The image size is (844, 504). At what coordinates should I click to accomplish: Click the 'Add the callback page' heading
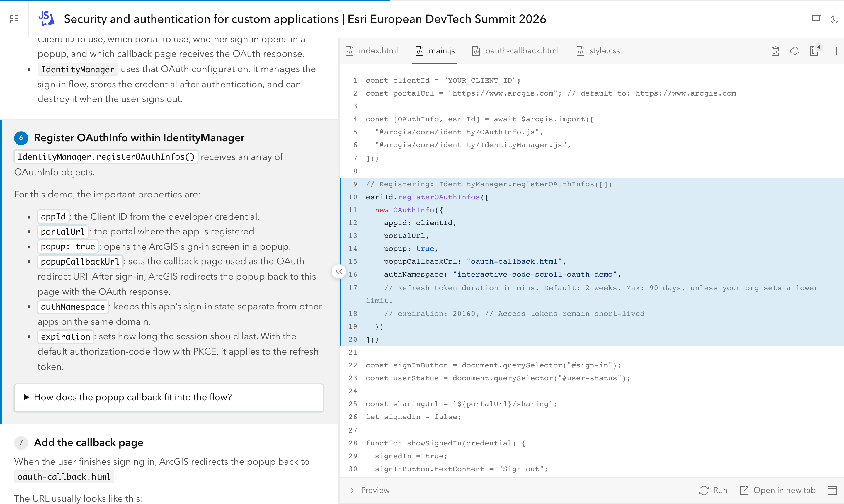pos(89,442)
